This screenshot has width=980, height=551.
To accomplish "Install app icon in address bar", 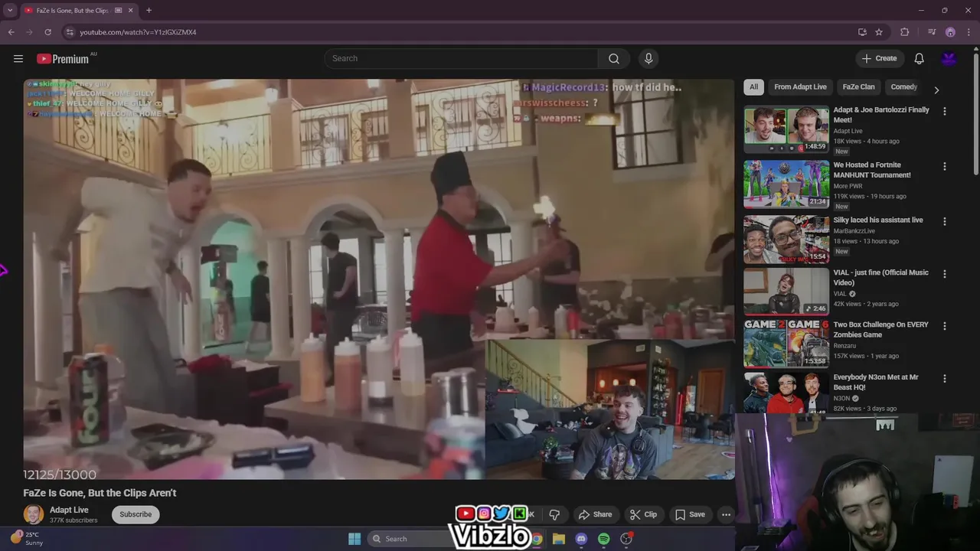I will (862, 32).
